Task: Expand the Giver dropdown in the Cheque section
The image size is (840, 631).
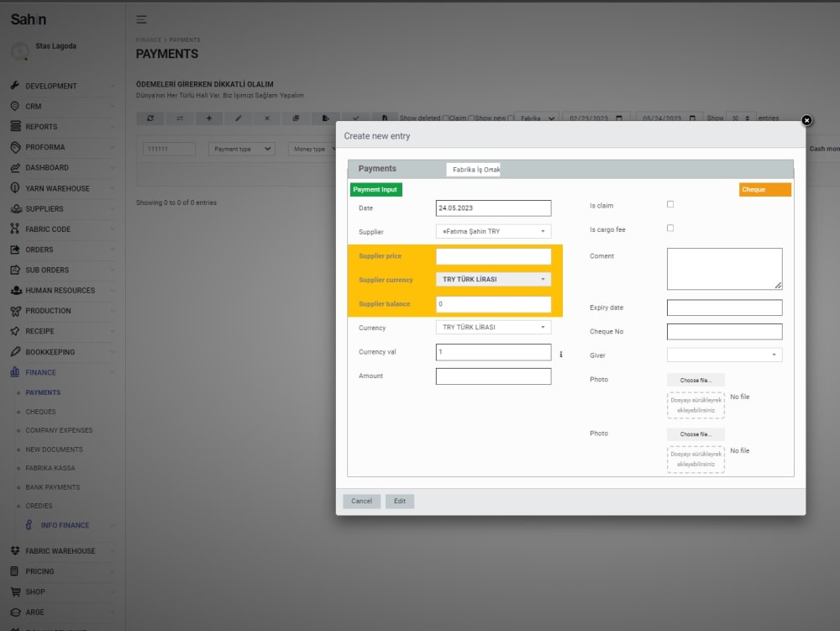Action: point(724,355)
